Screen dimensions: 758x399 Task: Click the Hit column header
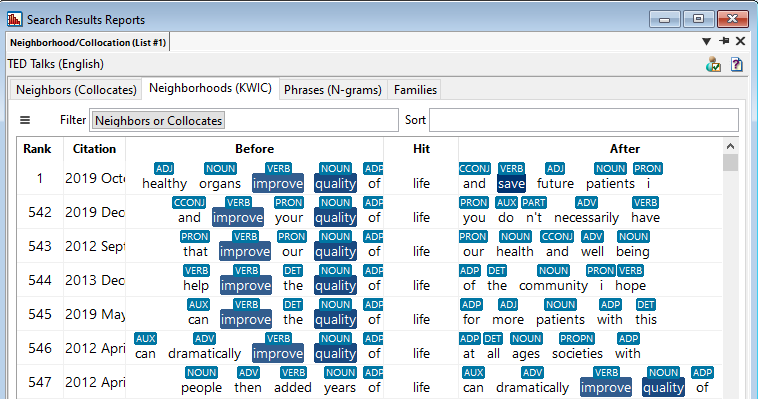(x=421, y=149)
